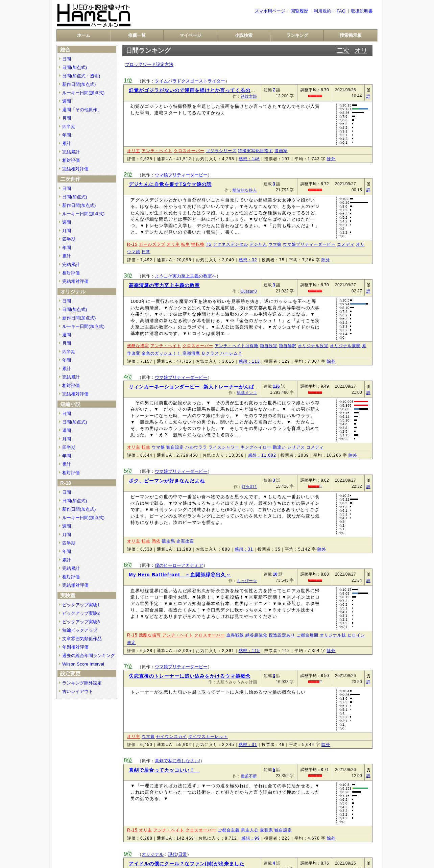Click 感想：146 on rank 1
Screen dimensions: 434x868
pos(249,159)
